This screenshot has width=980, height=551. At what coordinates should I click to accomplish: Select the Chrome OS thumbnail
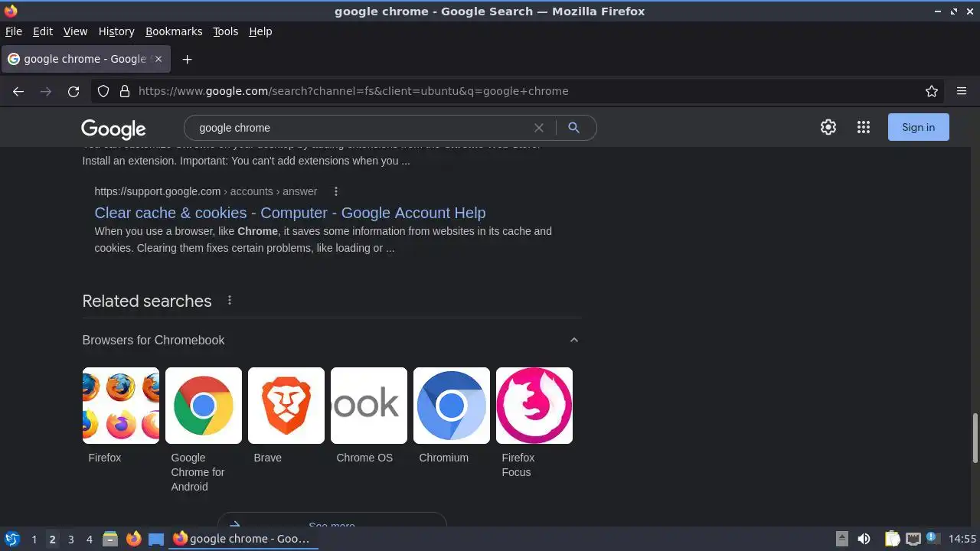369,406
